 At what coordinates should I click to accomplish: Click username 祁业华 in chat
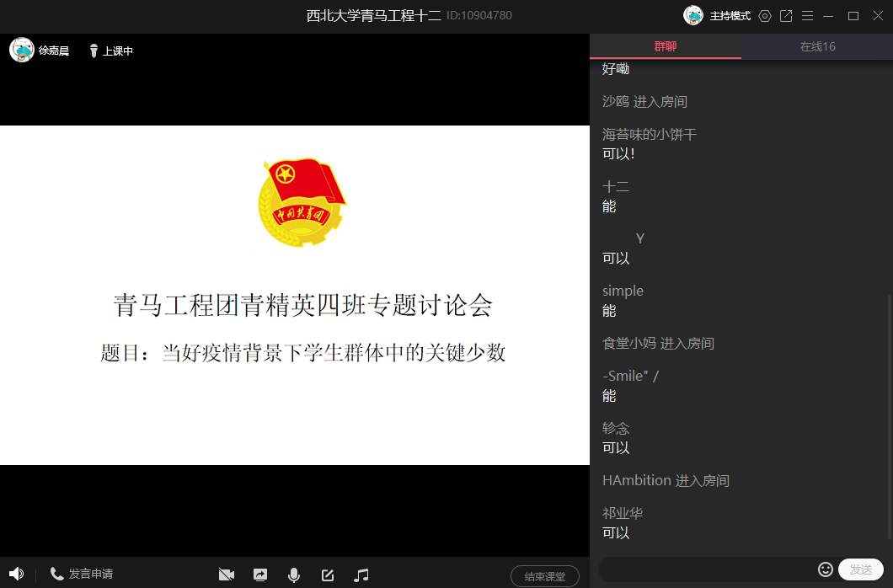623,513
